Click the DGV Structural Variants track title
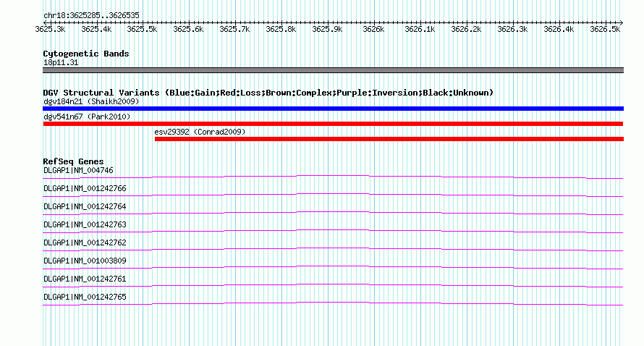644x346 pixels. [x=268, y=93]
